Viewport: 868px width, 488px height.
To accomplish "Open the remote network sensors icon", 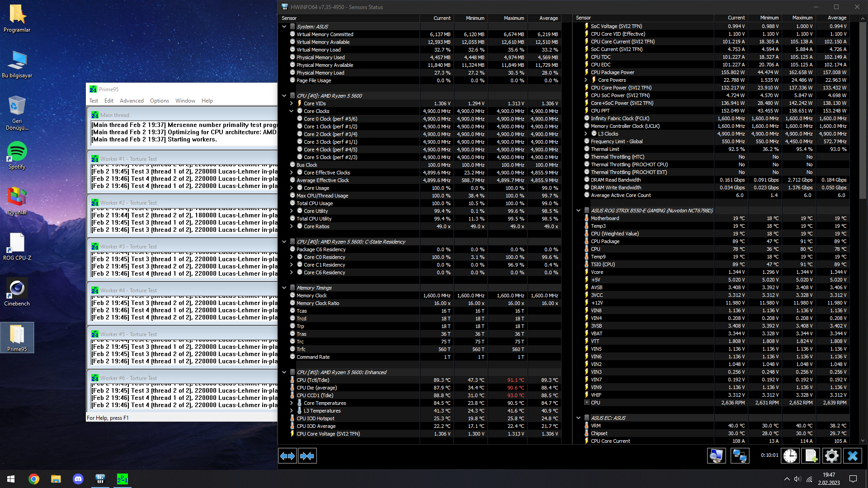I will (x=740, y=455).
